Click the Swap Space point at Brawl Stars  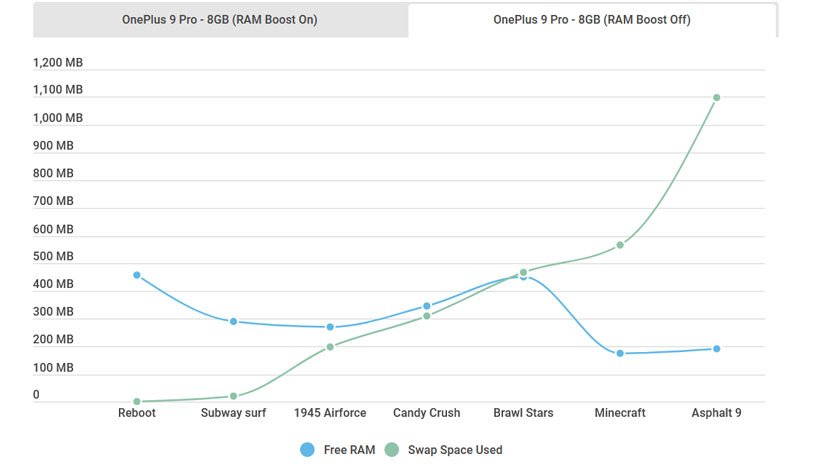click(x=523, y=273)
